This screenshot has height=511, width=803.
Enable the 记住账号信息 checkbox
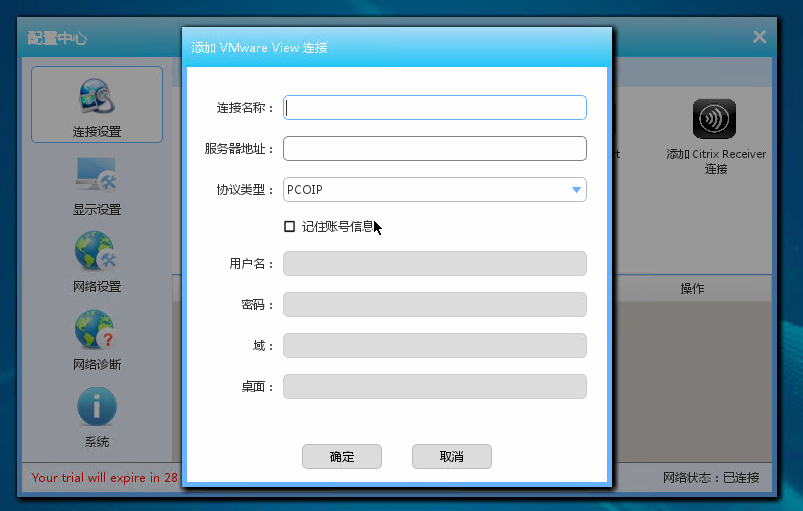tap(290, 227)
